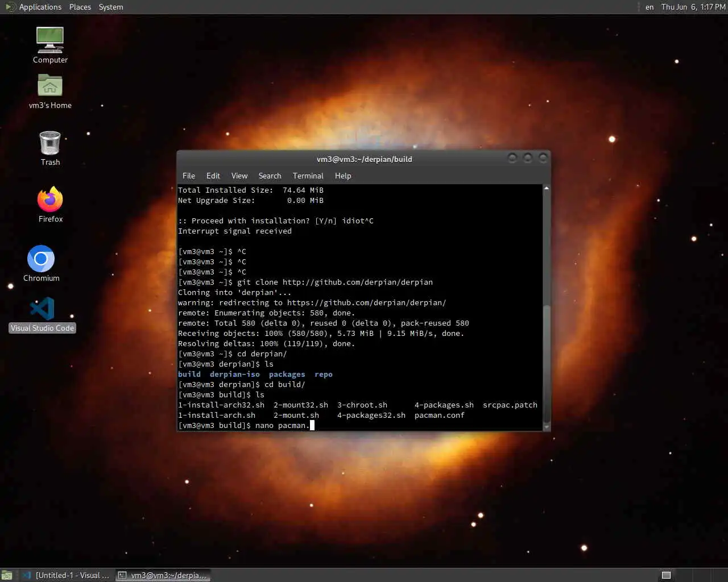Open the terminal Help menu
The width and height of the screenshot is (728, 582).
click(343, 176)
